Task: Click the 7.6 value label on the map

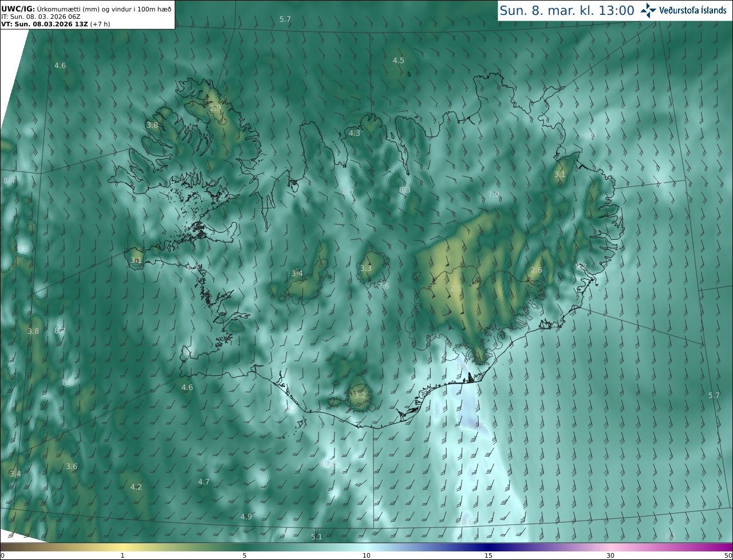Action: coord(384,286)
